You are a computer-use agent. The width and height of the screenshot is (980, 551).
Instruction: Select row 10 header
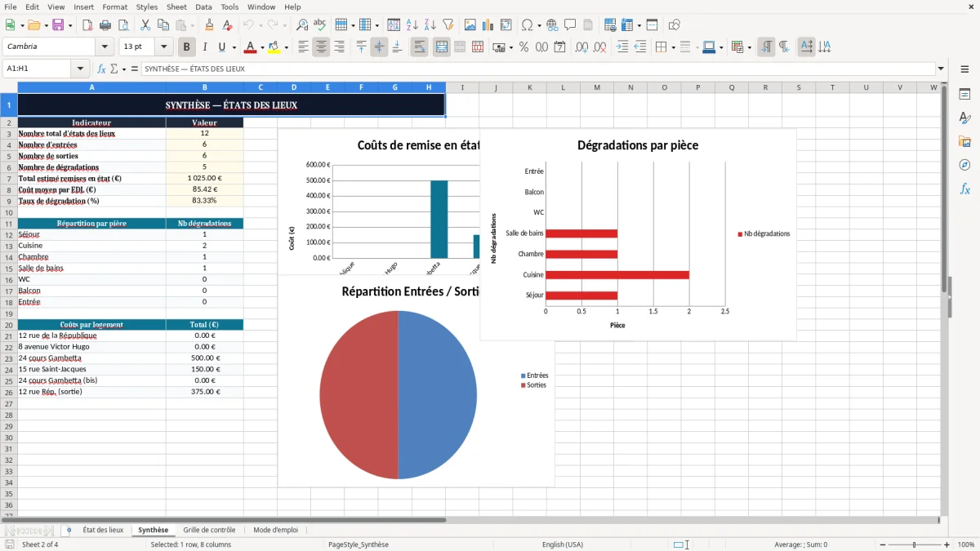tap(9, 212)
